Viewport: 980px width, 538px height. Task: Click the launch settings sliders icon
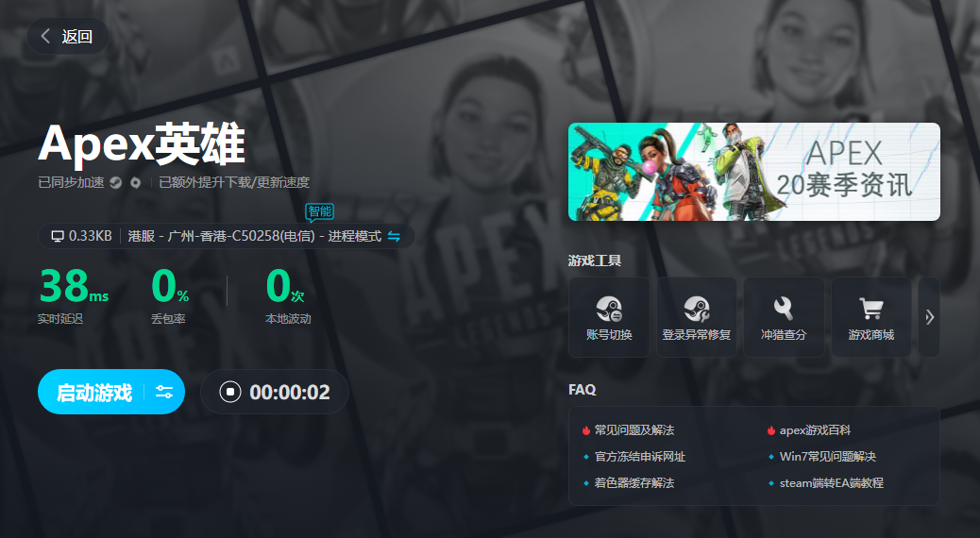(x=164, y=393)
